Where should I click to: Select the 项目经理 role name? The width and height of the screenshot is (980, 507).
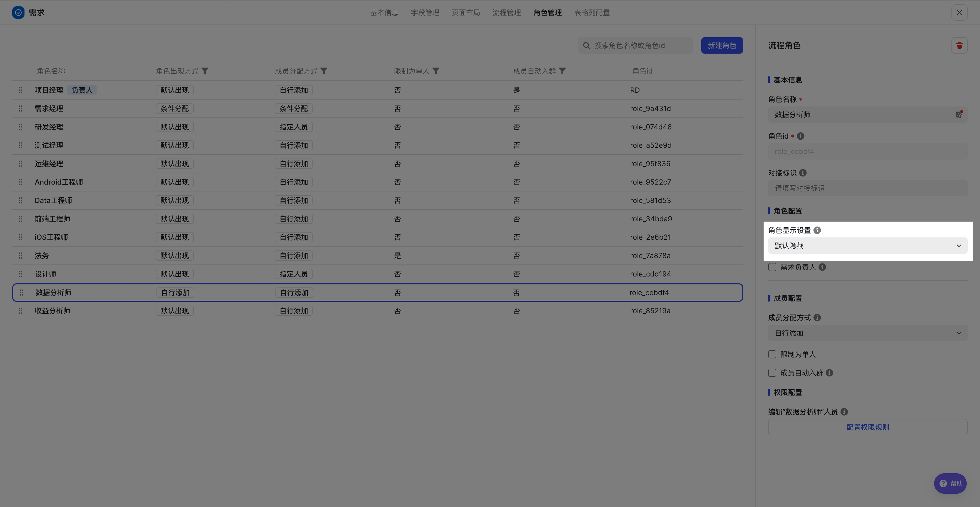pos(49,90)
